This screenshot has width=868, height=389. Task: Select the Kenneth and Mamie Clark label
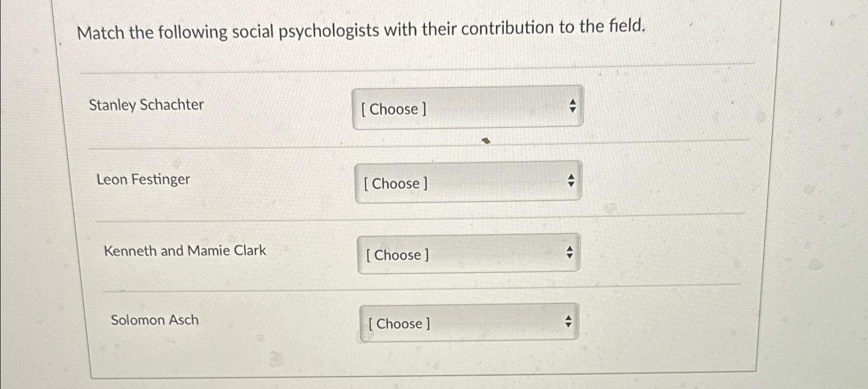[x=185, y=251]
